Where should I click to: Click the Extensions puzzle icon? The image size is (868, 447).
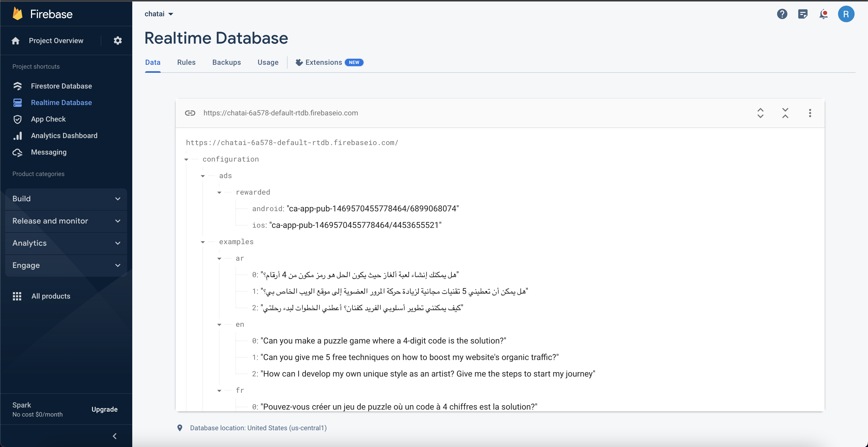coord(299,62)
